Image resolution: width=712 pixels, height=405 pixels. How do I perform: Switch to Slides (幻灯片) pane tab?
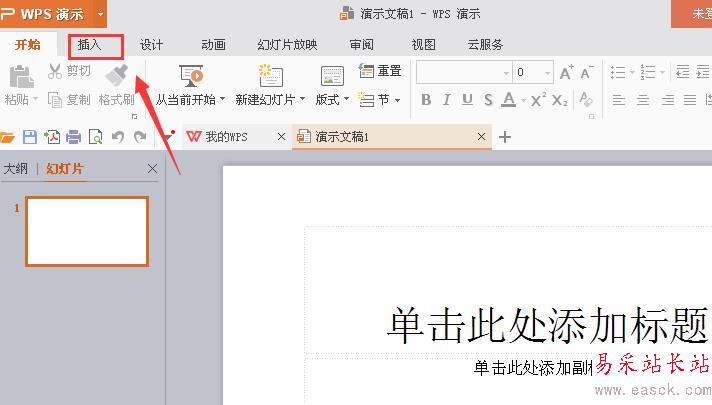(x=65, y=169)
